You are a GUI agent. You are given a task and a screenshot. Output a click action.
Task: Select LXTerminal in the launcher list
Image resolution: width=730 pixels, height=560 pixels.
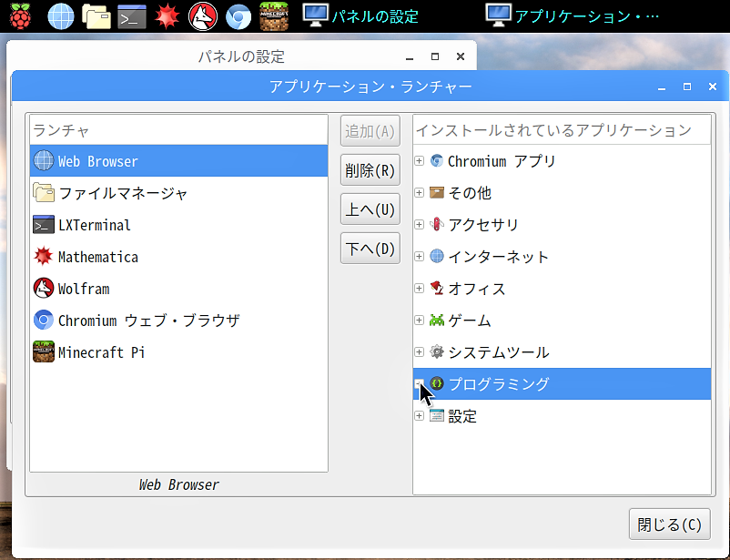point(178,225)
